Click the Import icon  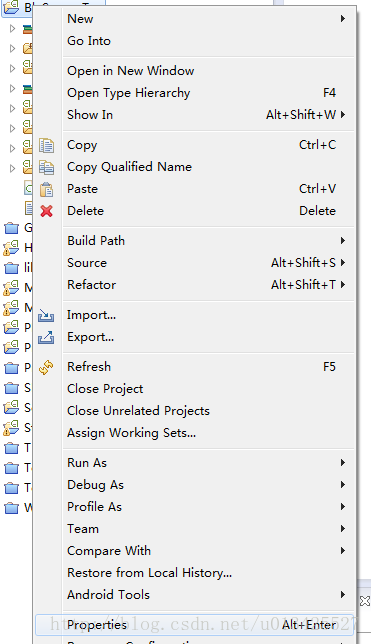click(46, 315)
